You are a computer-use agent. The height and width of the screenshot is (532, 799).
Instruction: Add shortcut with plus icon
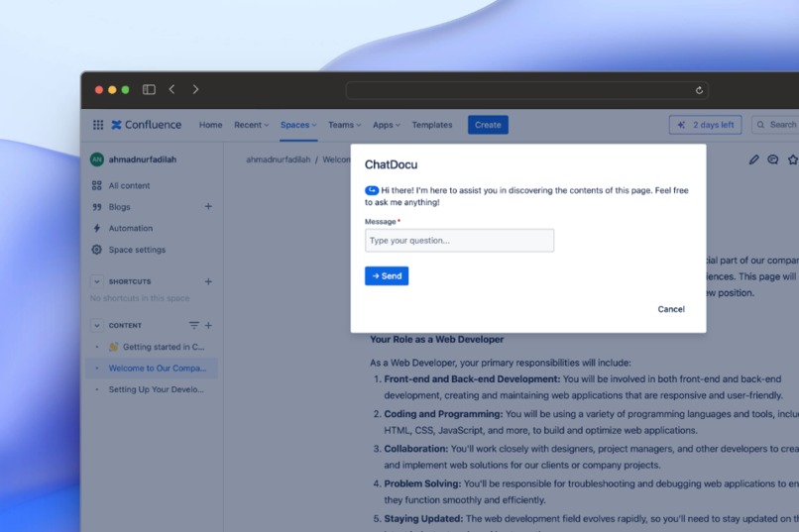(x=208, y=281)
